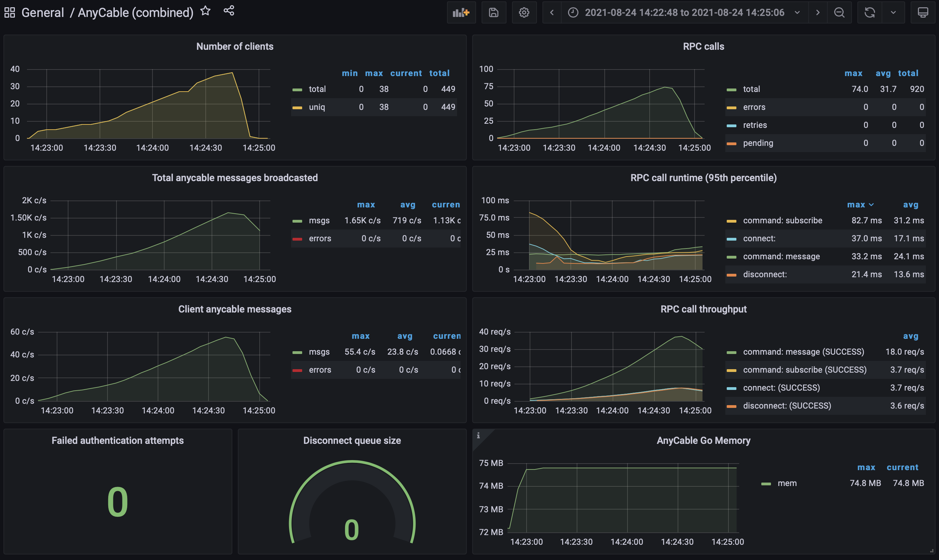The height and width of the screenshot is (560, 939).
Task: Share the AnyCable dashboard
Action: (x=229, y=11)
